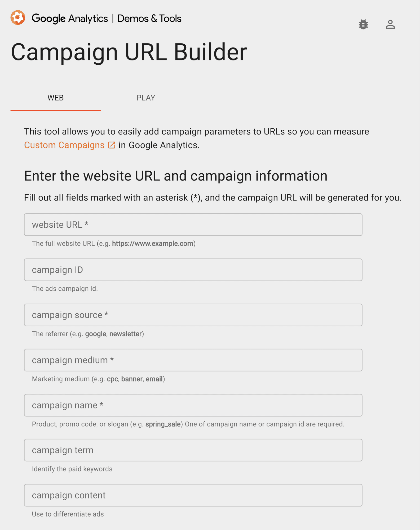Click the 'Enter the website URL' section heading

pyautogui.click(x=176, y=176)
